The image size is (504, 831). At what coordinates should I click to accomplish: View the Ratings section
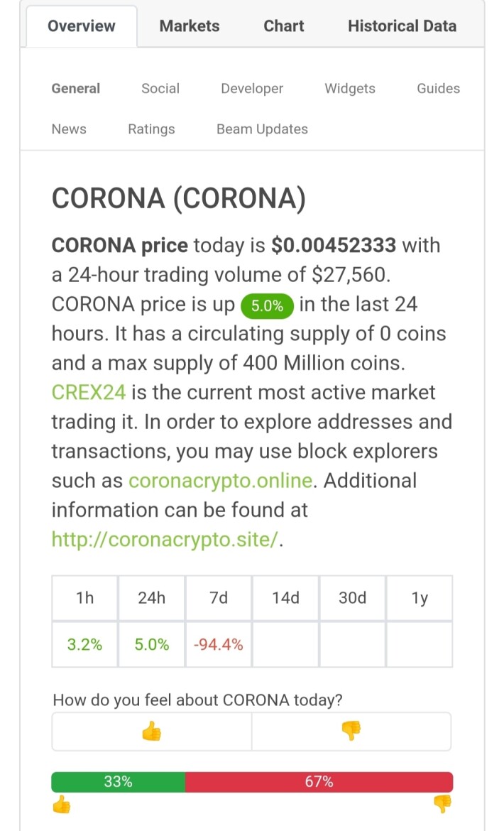[151, 129]
